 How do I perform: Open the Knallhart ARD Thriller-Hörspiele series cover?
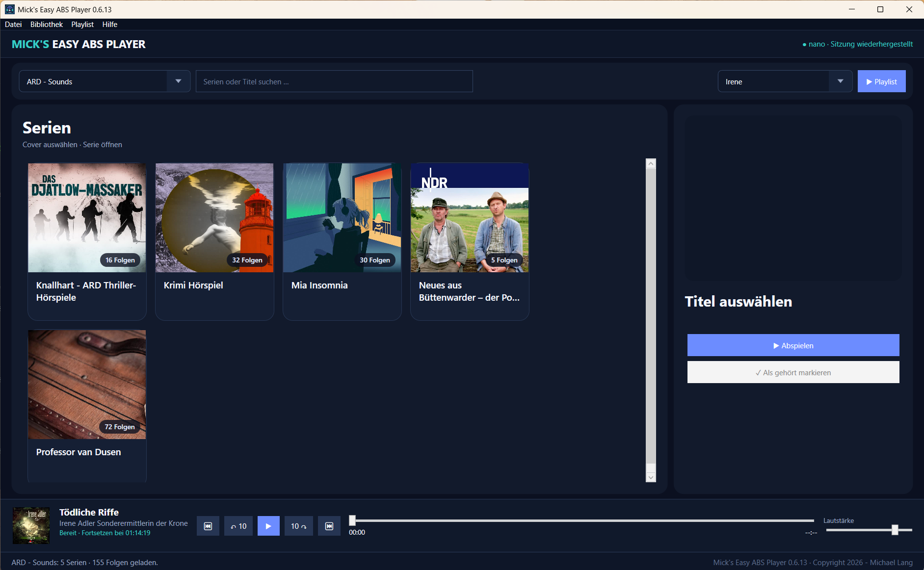pos(87,218)
